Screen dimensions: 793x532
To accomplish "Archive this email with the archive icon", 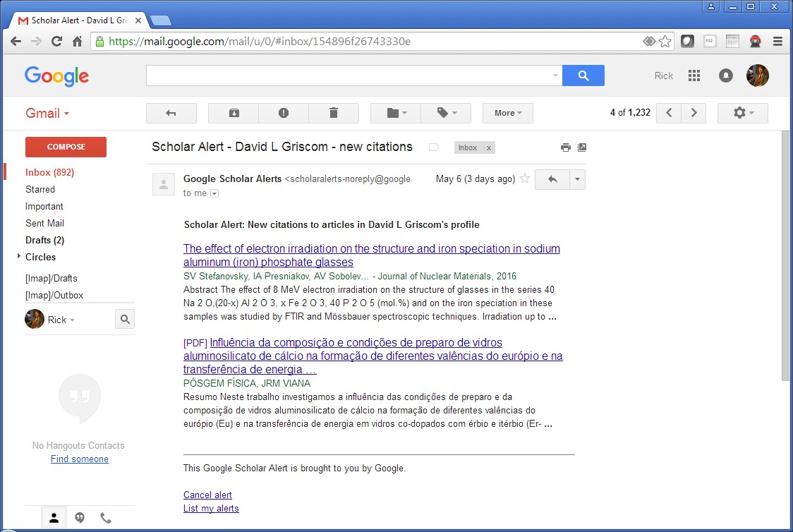I will pyautogui.click(x=234, y=113).
